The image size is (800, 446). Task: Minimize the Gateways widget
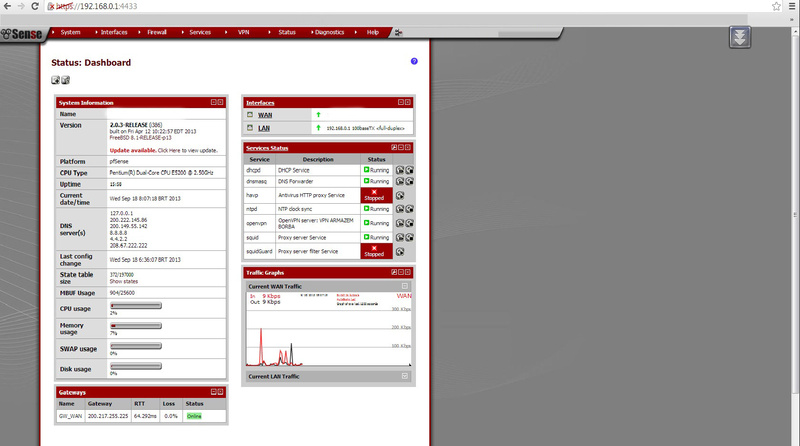[214, 392]
